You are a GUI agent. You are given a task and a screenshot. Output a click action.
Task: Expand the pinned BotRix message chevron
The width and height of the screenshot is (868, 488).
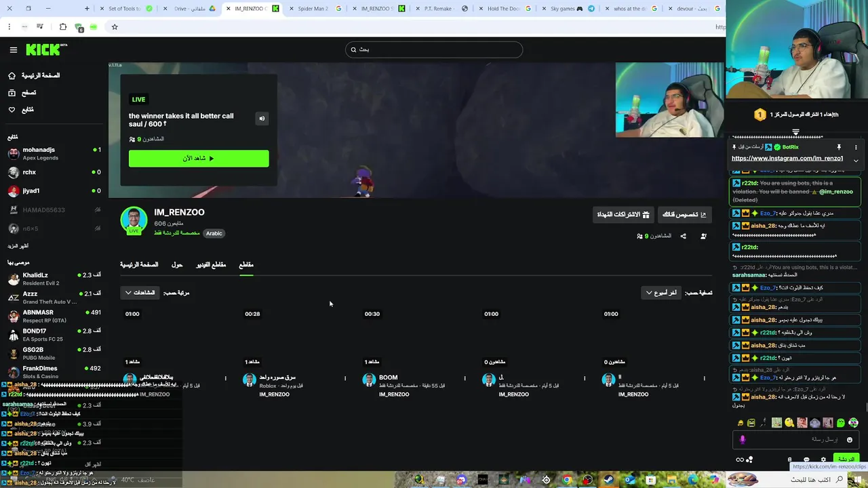pos(856,161)
